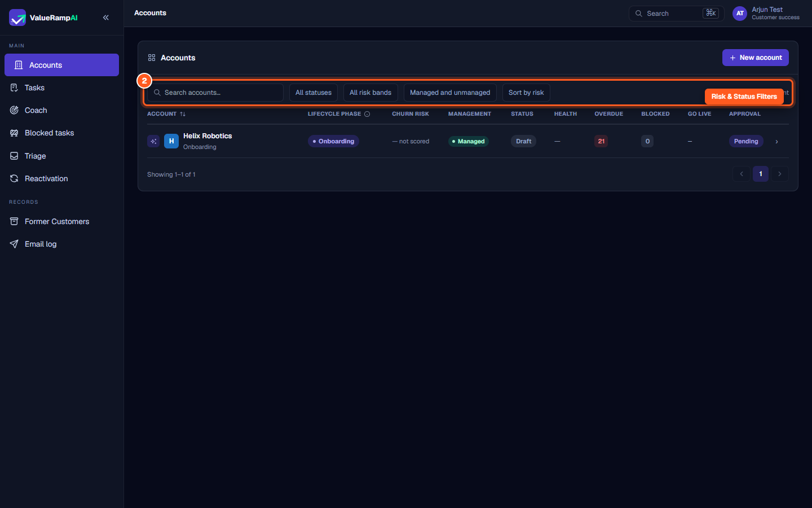Click the CHURN RISK column header
This screenshot has width=812, height=508.
click(411, 114)
